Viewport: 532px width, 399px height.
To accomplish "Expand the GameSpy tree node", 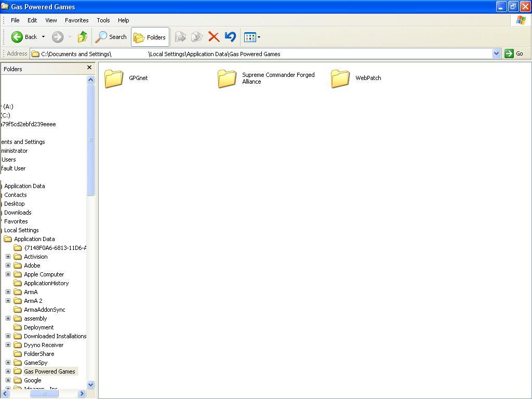I will [8, 362].
